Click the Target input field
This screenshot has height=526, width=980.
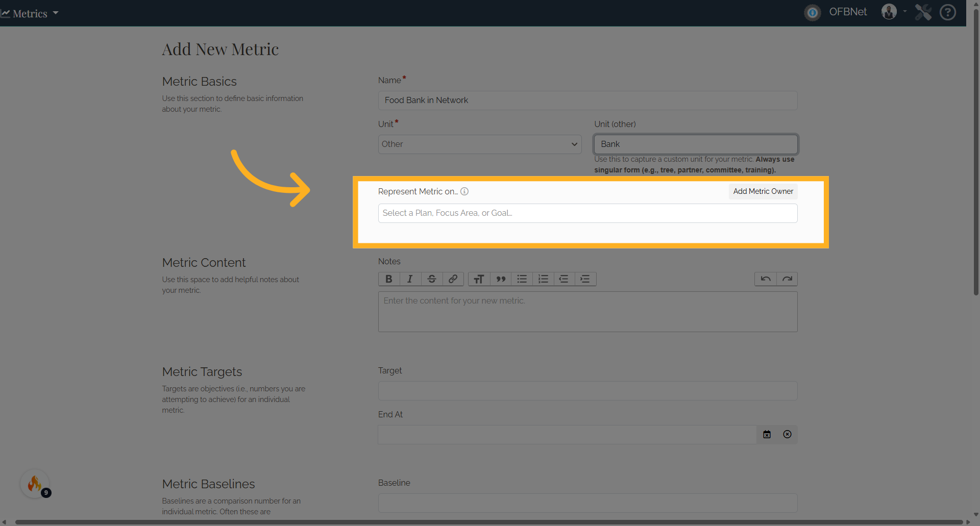coord(587,391)
